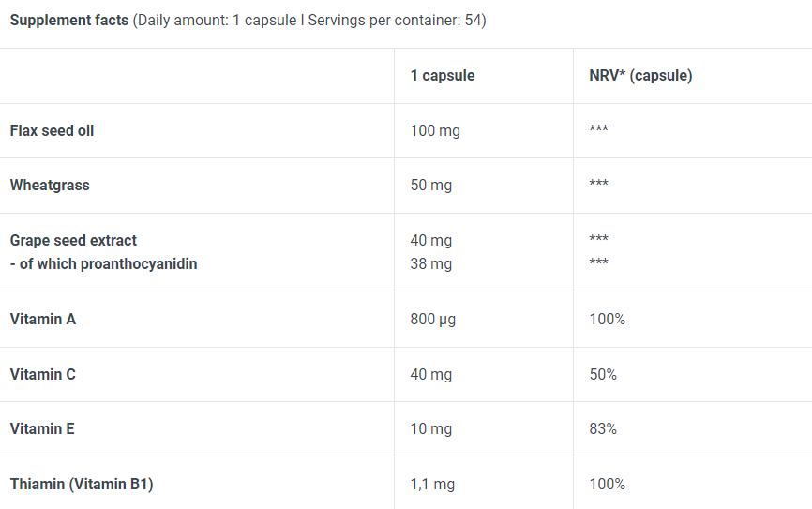Select the 50 mg Wheatgrass amount
Viewport: 812px width, 509px height.
pos(431,185)
